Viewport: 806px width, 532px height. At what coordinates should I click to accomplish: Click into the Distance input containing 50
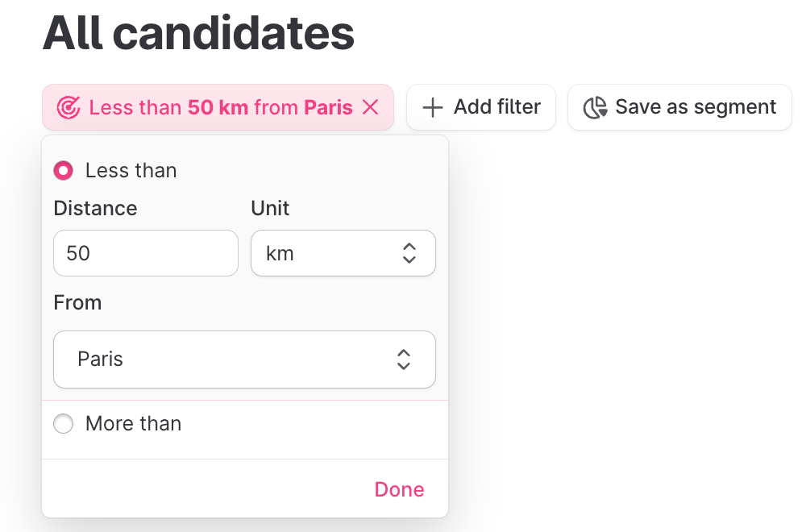[x=145, y=253]
